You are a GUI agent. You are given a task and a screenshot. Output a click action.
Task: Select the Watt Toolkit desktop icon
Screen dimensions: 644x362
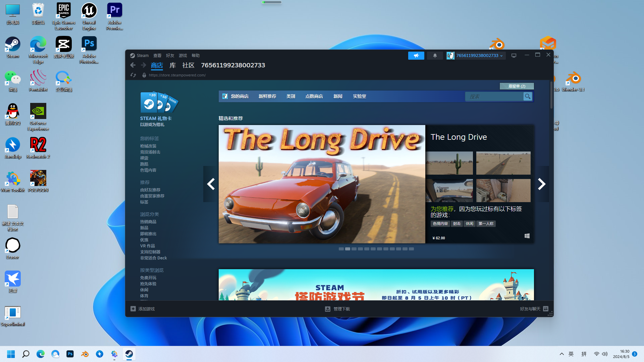point(13,181)
